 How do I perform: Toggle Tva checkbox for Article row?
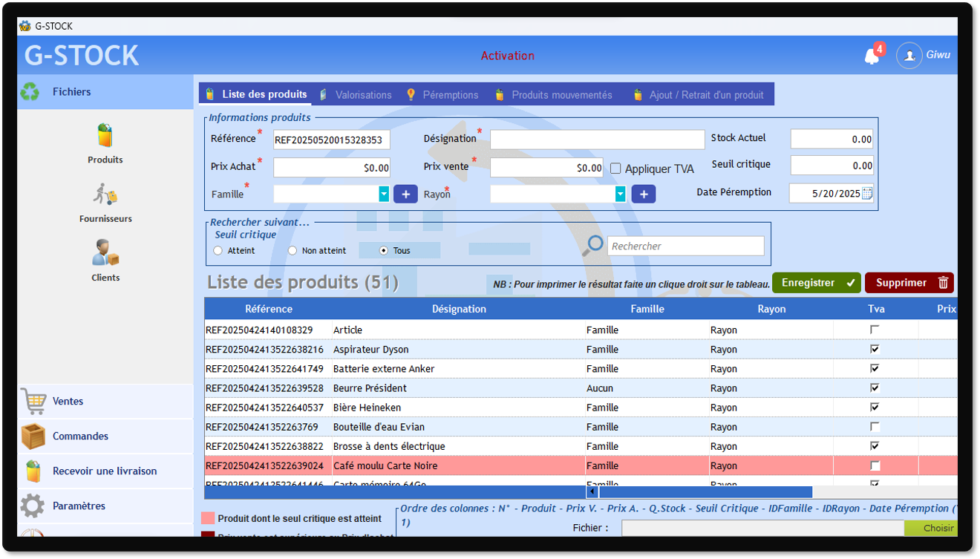(x=875, y=330)
